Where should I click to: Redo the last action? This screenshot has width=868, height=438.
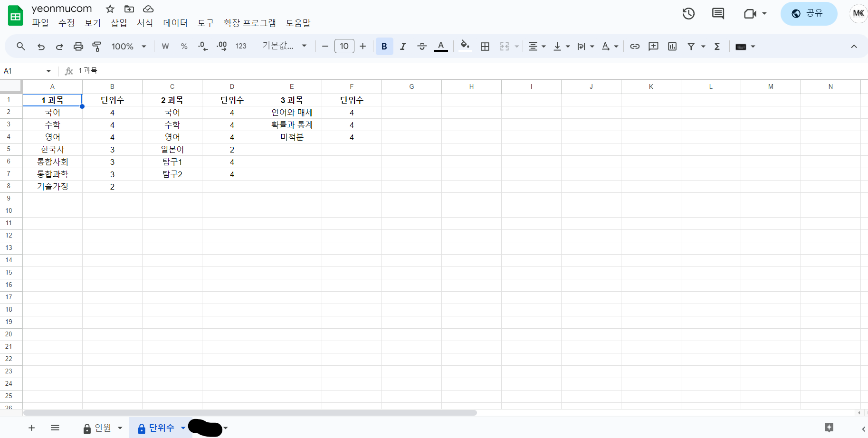(59, 46)
